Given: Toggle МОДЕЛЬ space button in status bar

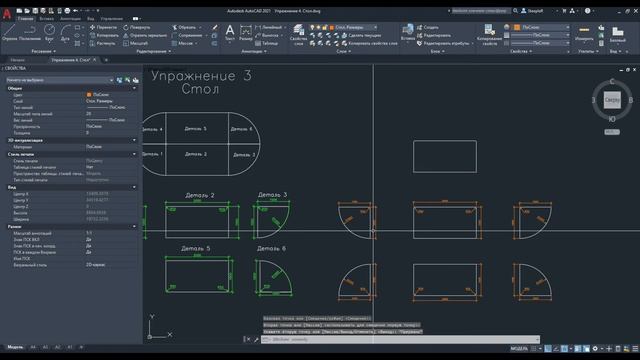Looking at the screenshot, I should click(519, 348).
